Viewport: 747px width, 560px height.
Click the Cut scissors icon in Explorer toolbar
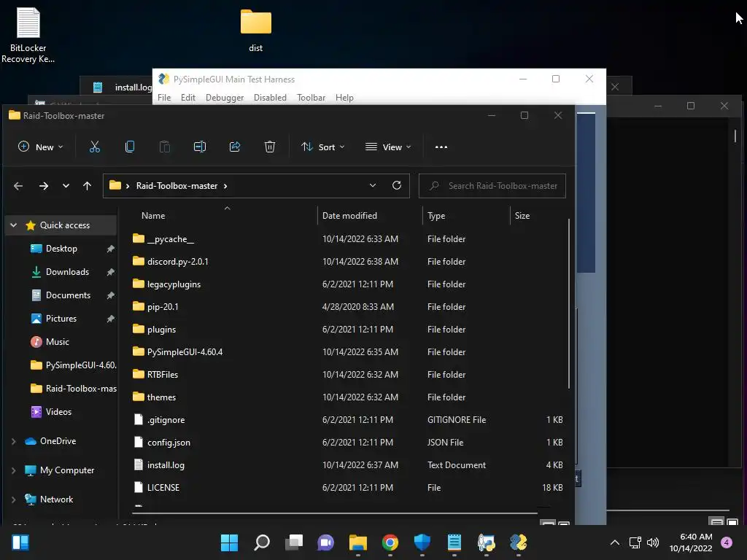click(x=95, y=147)
